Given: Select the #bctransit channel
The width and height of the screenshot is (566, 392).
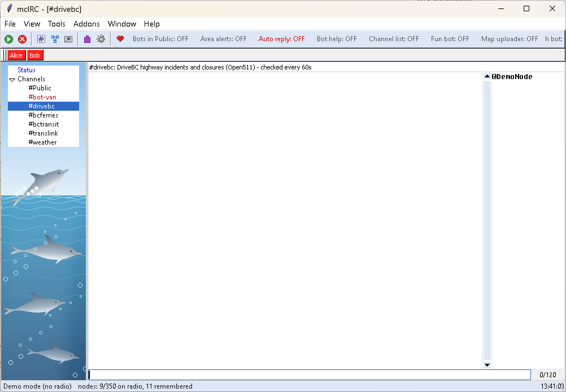Looking at the screenshot, I should [43, 124].
